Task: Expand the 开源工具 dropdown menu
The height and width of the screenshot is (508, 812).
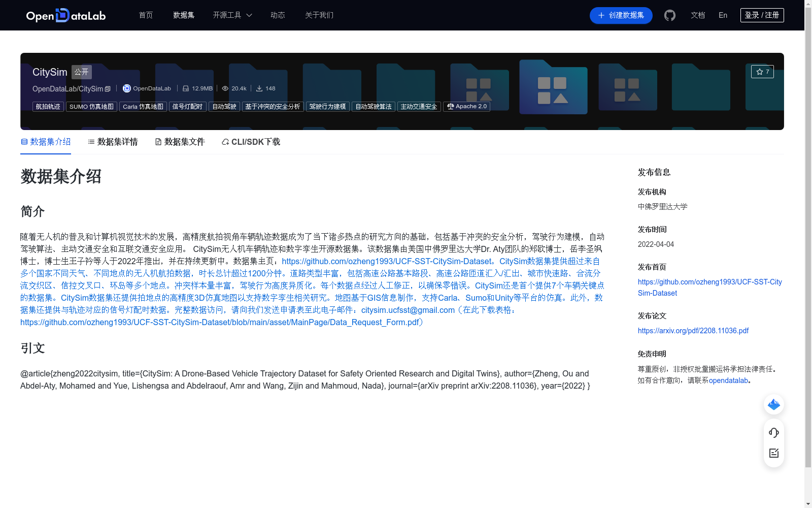Action: pos(232,15)
